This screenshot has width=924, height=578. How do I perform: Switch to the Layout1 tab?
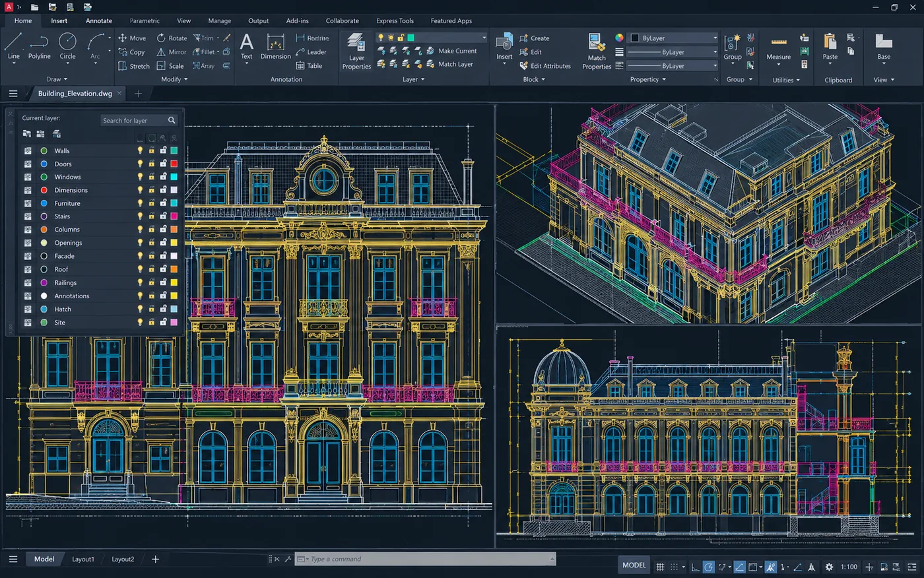[83, 559]
